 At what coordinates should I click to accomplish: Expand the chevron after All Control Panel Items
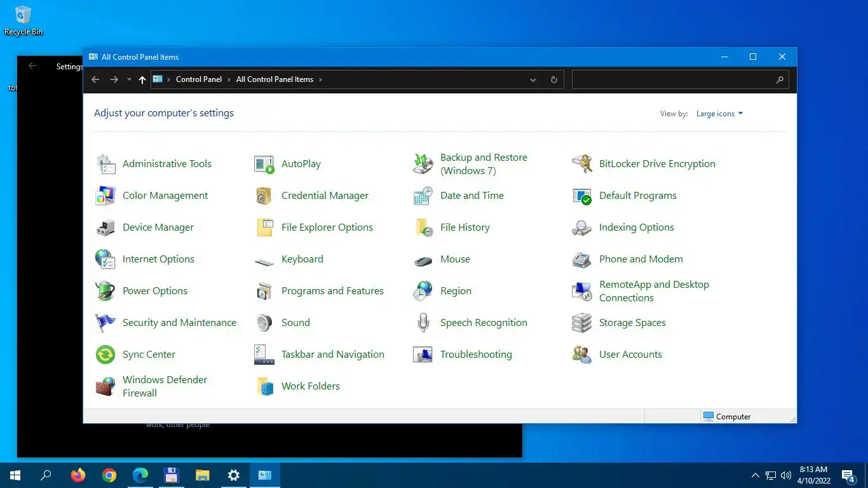(320, 79)
